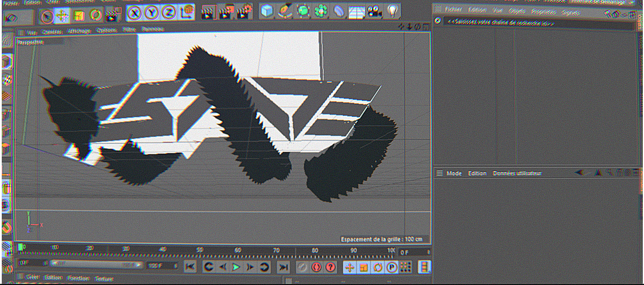
Task: Click attribute manager up arrow
Action: click(598, 173)
